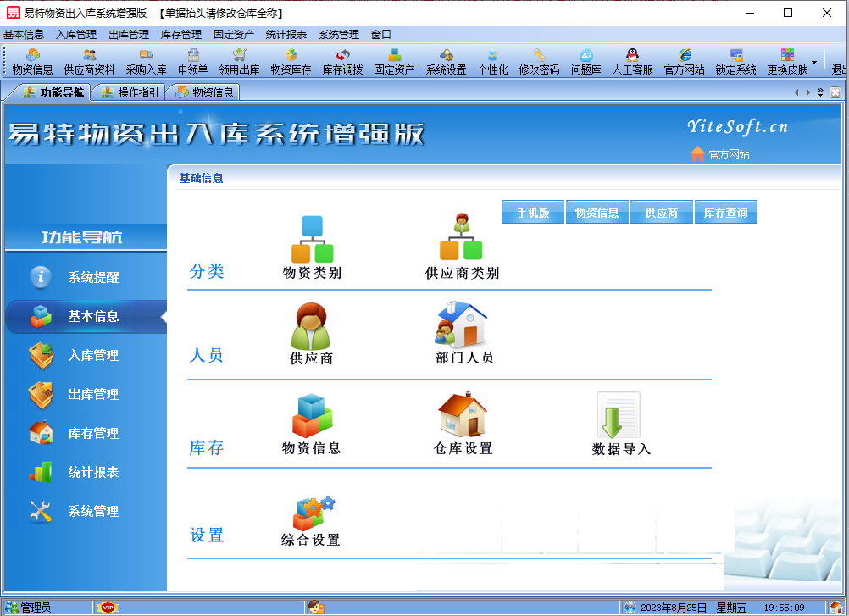
Task: Click the 2023年8月25日 date in status bar
Action: 674,608
